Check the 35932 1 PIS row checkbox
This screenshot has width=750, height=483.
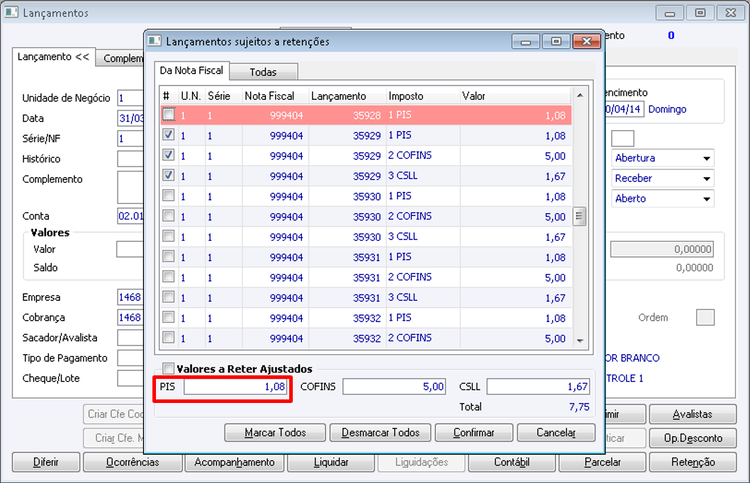pos(168,318)
